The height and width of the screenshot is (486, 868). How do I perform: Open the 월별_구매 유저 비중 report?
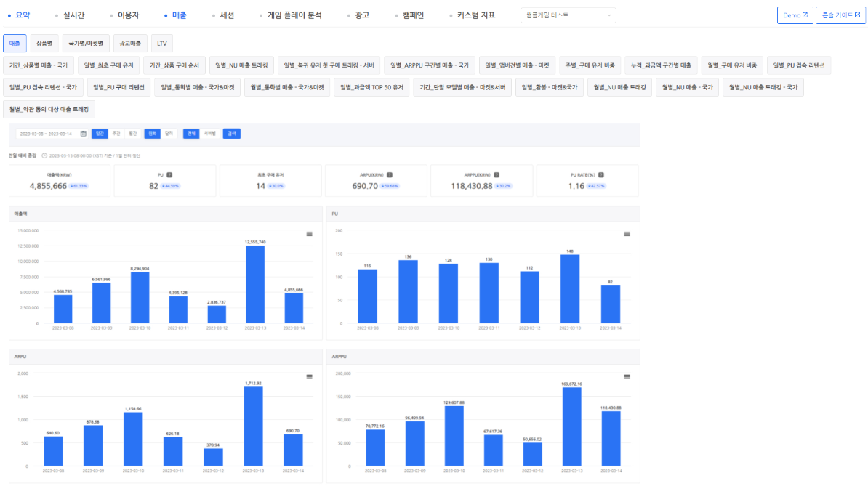(732, 65)
